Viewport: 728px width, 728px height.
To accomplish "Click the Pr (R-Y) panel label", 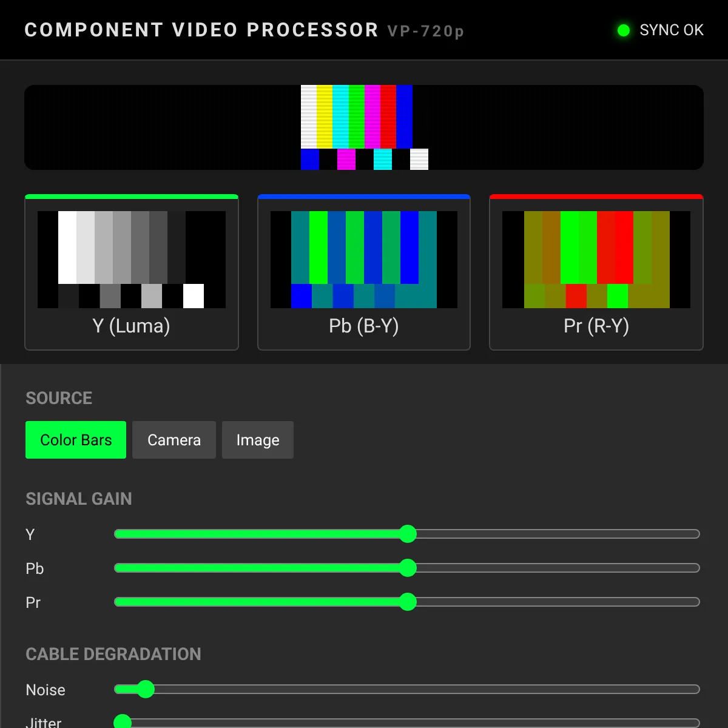I will pyautogui.click(x=596, y=326).
